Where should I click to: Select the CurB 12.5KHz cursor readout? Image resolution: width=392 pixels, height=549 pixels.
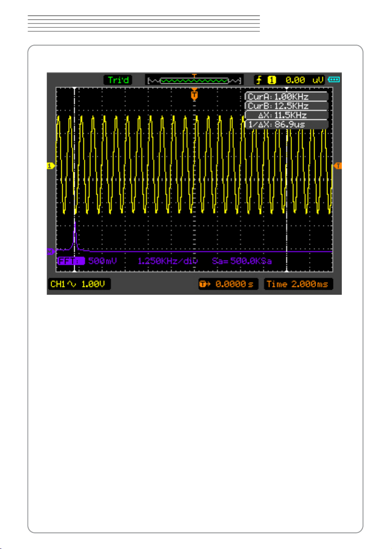click(x=286, y=106)
